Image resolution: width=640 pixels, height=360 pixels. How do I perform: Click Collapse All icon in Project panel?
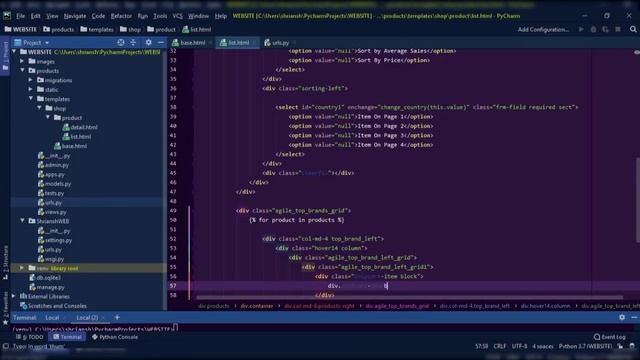point(133,42)
